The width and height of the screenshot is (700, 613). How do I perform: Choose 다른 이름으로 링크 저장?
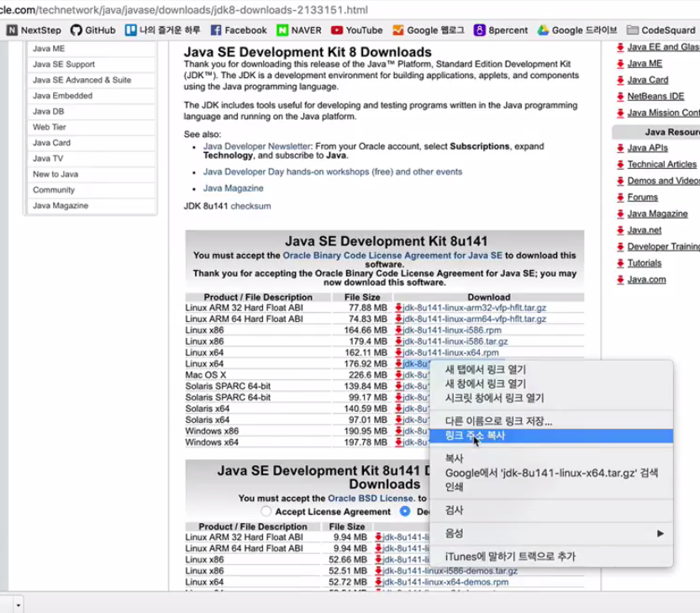[551, 421]
